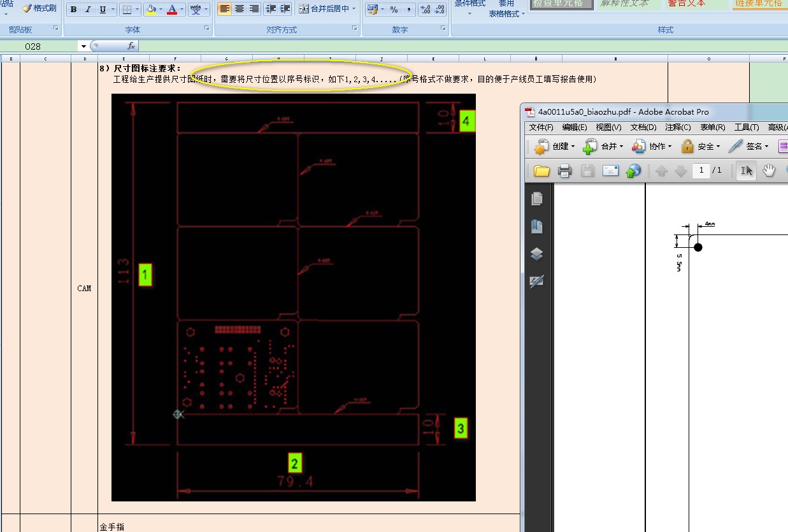
Task: Click green label 1 on the drawing
Action: click(x=145, y=275)
